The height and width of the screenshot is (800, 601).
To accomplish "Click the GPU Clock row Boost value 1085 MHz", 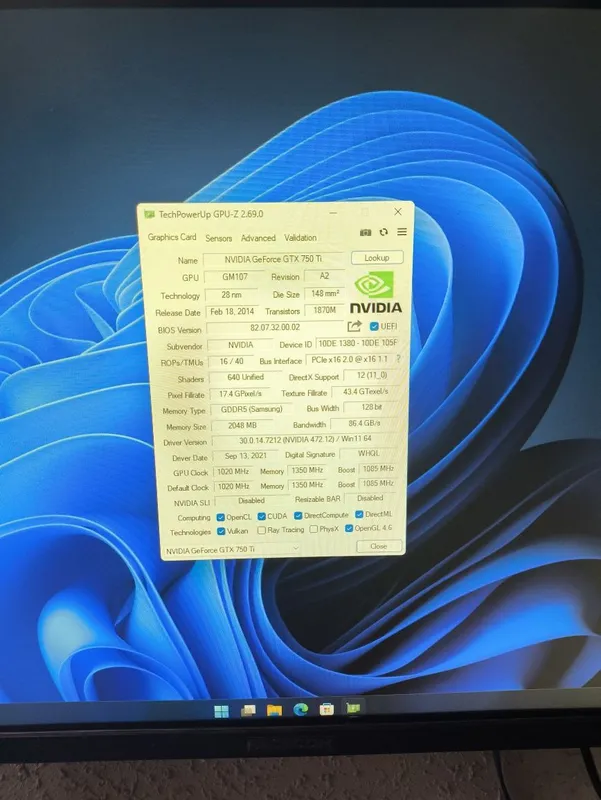I will [379, 468].
